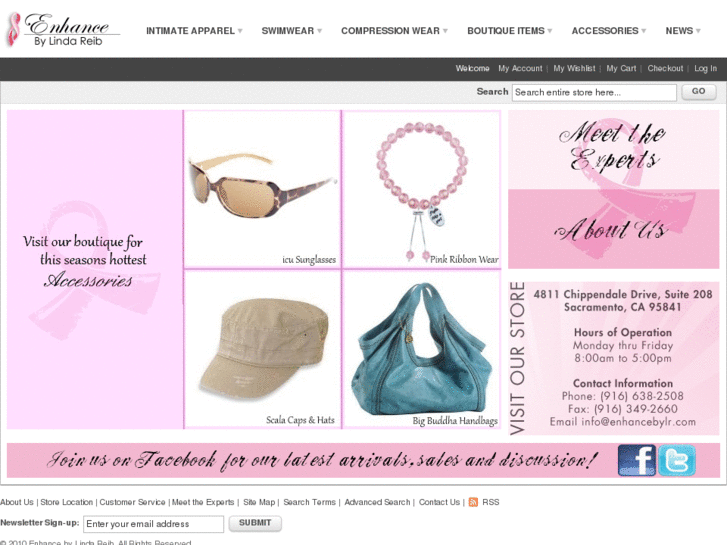Image resolution: width=727 pixels, height=545 pixels.
Task: Submit the newsletter sign-up form
Action: click(255, 523)
